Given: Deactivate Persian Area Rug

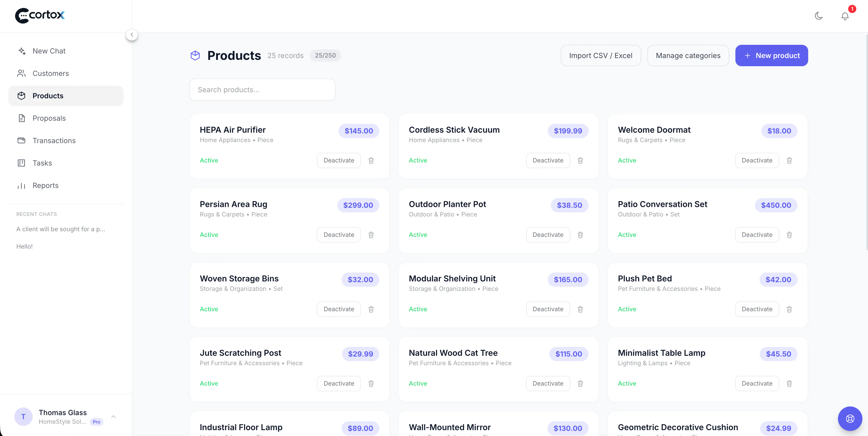Looking at the screenshot, I should [x=339, y=235].
